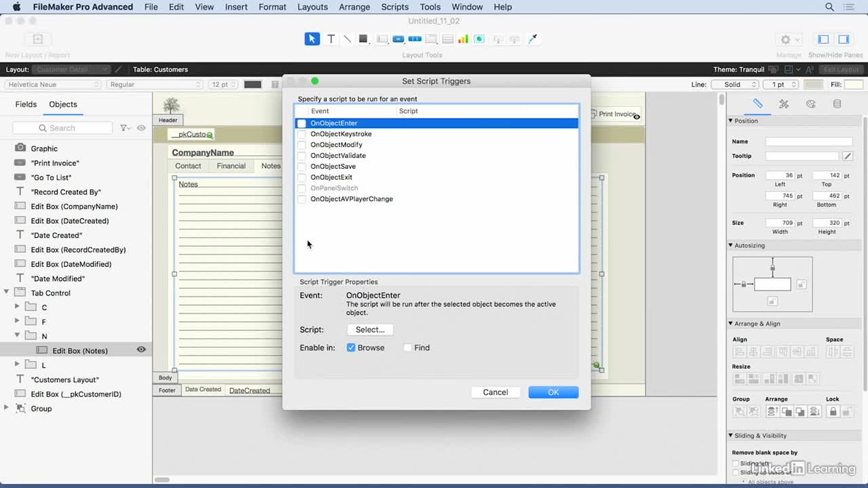Toggle the left pane visibility
The height and width of the screenshot is (488, 868).
pos(823,39)
